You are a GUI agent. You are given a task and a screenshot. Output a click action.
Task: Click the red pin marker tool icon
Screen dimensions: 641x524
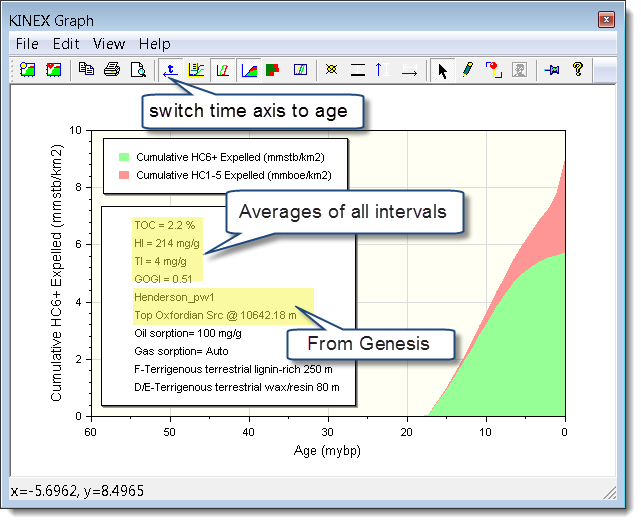click(x=494, y=70)
